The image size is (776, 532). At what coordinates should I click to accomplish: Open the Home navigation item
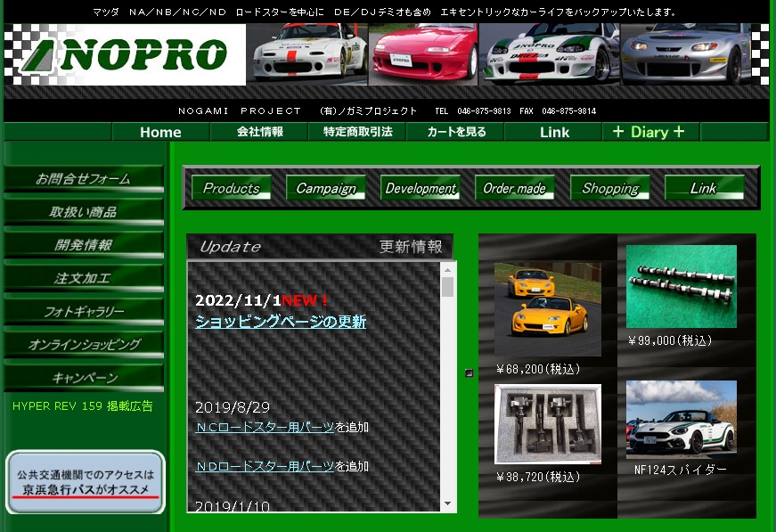[160, 132]
